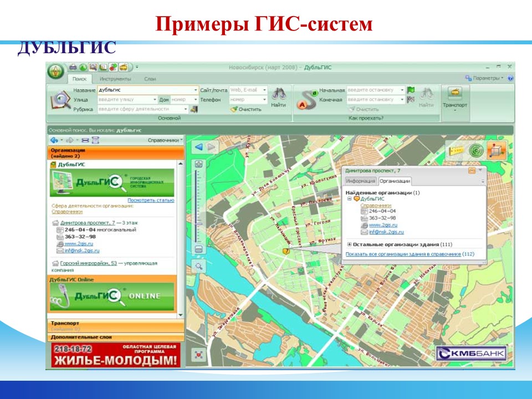The image size is (532, 399).
Task: Click the orange building marker on the map
Action: tap(286, 251)
